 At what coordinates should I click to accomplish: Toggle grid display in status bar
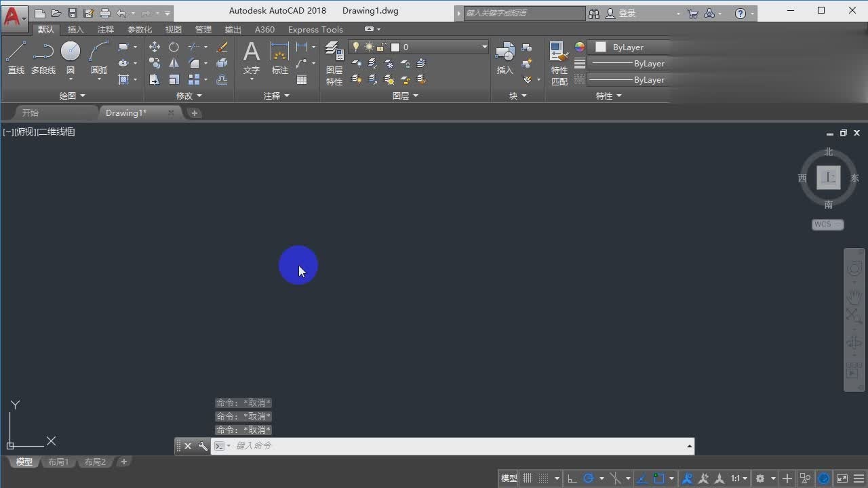pos(528,479)
